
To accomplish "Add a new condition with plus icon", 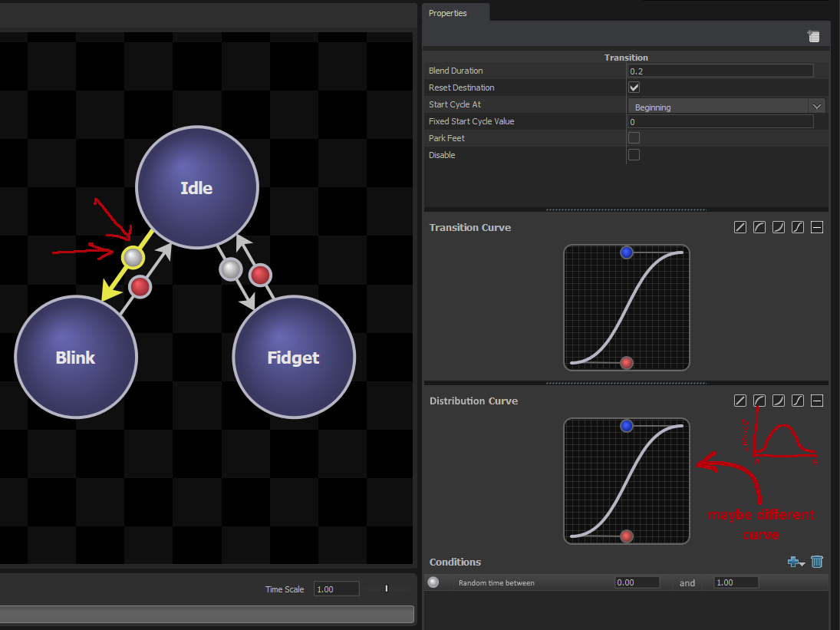I will pos(792,561).
